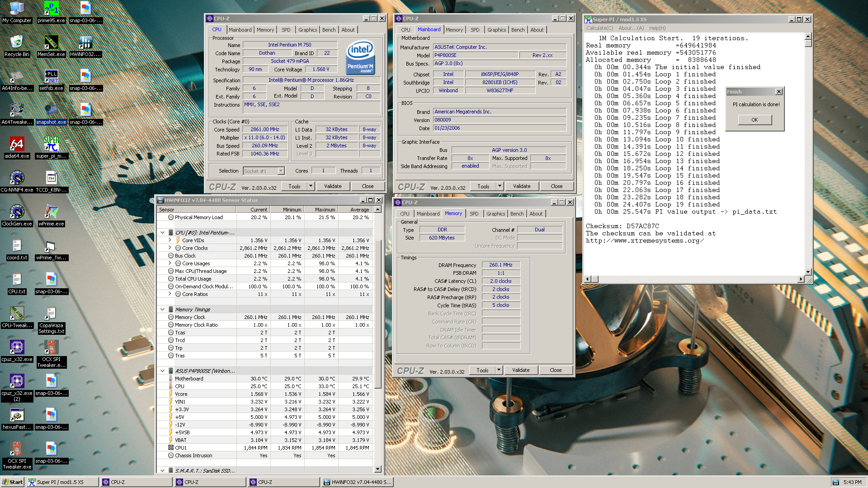Expand the Core VIDs sensor row
Viewport: 868px width, 488px height.
170,240
